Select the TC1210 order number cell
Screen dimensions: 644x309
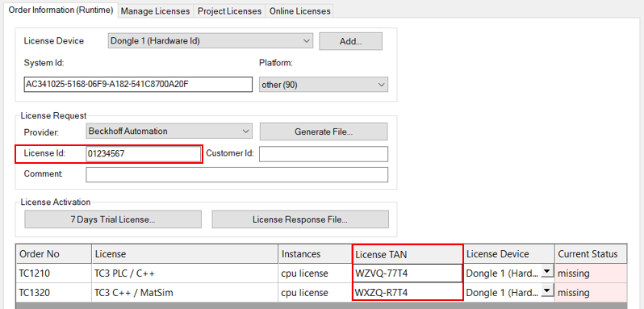pyautogui.click(x=54, y=273)
